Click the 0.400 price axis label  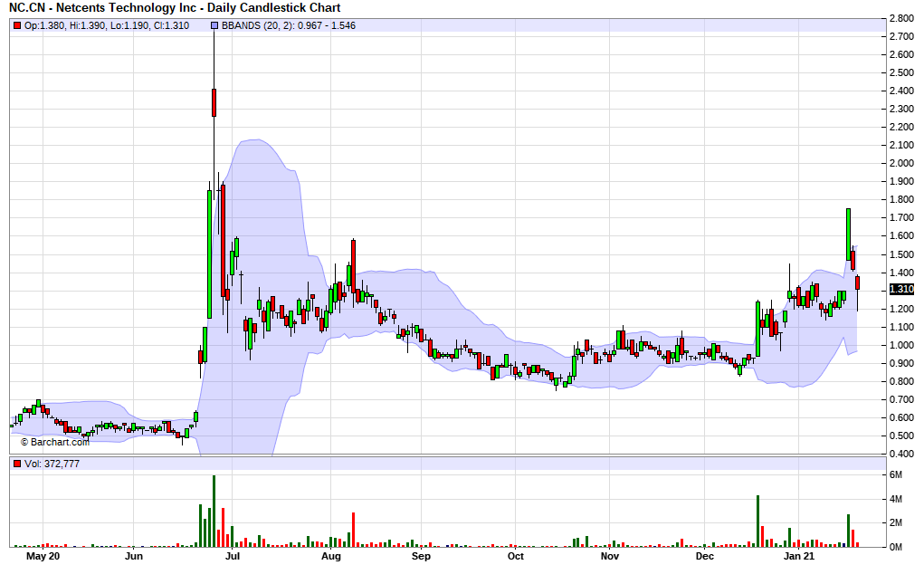coord(901,454)
